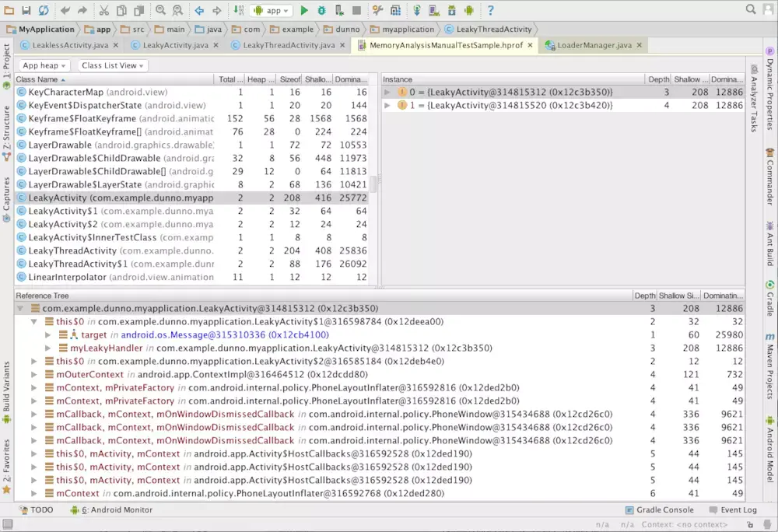Select the KeyCharacterMap class row
This screenshot has width=778, height=532.
click(192, 93)
